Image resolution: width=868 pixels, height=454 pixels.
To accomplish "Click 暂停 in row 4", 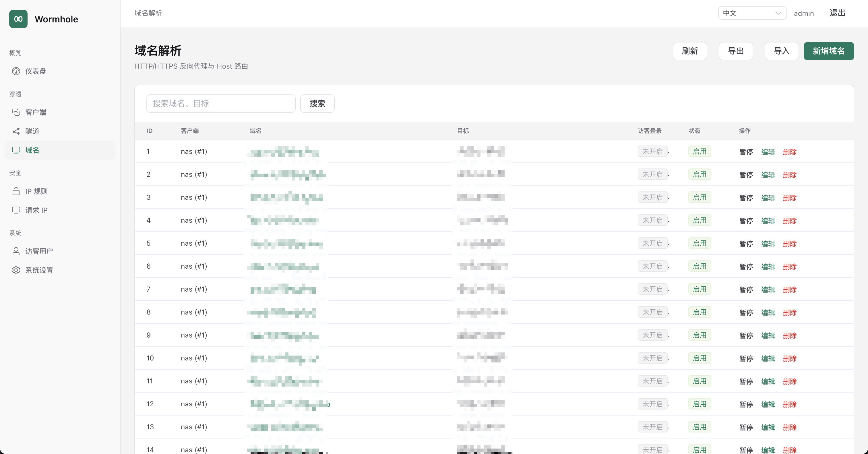I will [746, 221].
